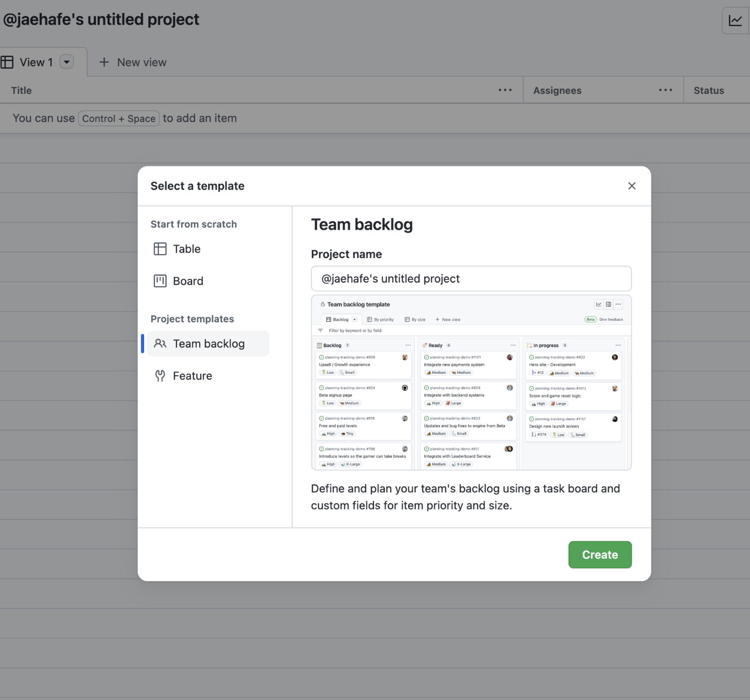The height and width of the screenshot is (700, 750).
Task: Click the Project name text field
Action: pos(471,279)
